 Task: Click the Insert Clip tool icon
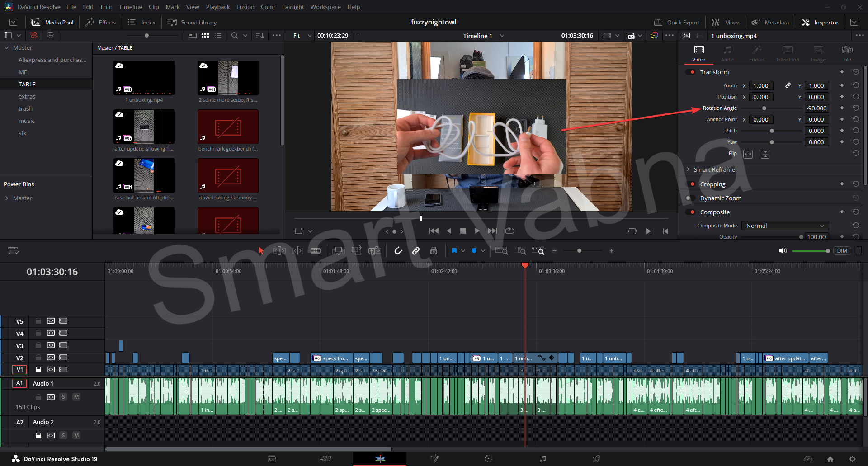click(339, 251)
